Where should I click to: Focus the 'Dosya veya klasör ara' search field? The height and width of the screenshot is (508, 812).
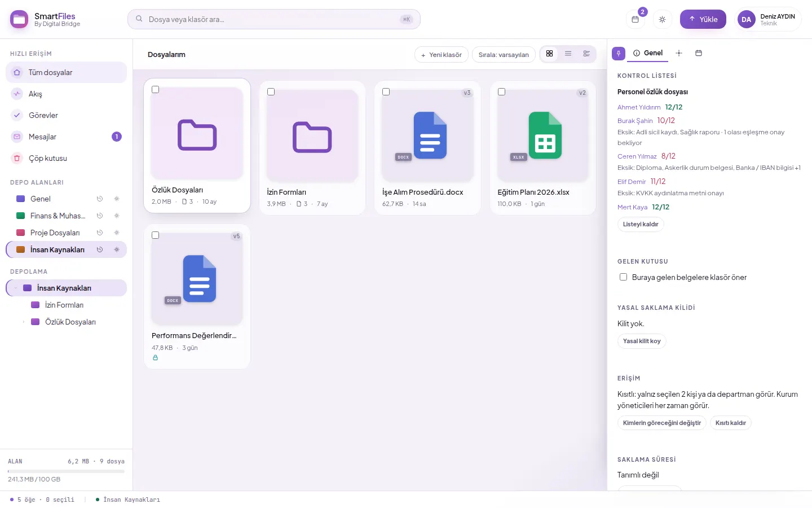(274, 19)
